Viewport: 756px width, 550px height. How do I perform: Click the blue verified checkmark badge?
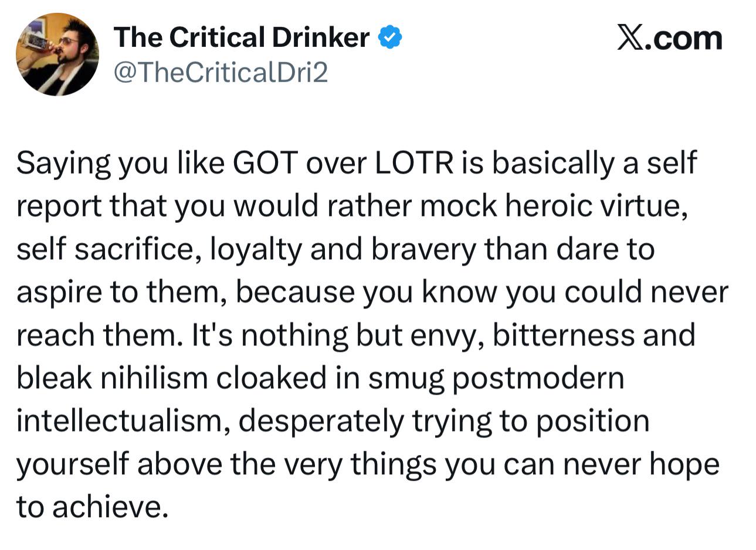tap(390, 38)
